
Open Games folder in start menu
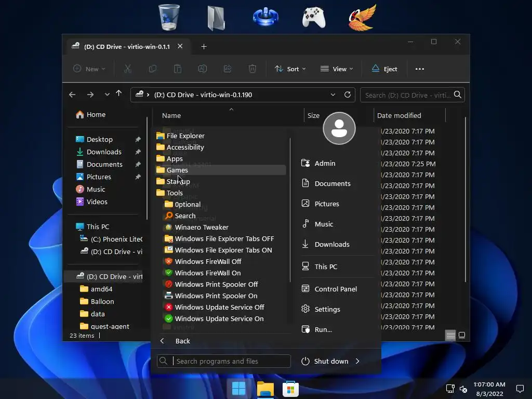click(220, 170)
